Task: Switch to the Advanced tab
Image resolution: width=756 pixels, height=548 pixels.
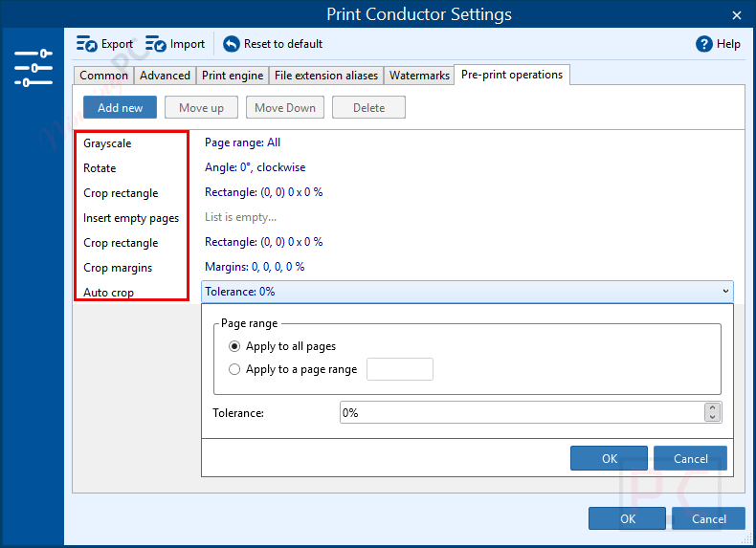Action: 165,76
